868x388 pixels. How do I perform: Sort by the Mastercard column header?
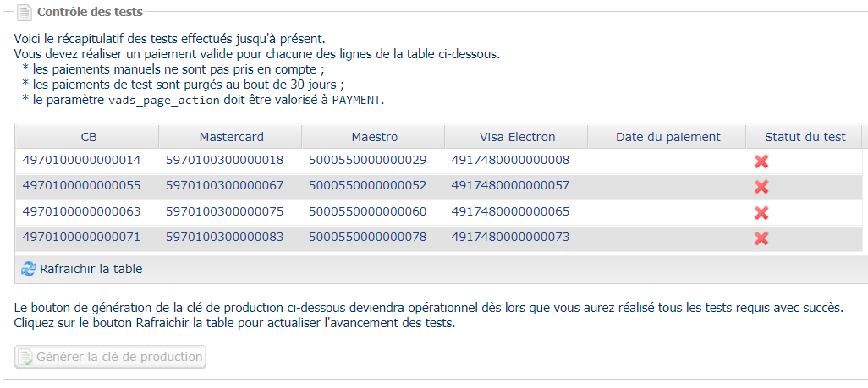[231, 137]
